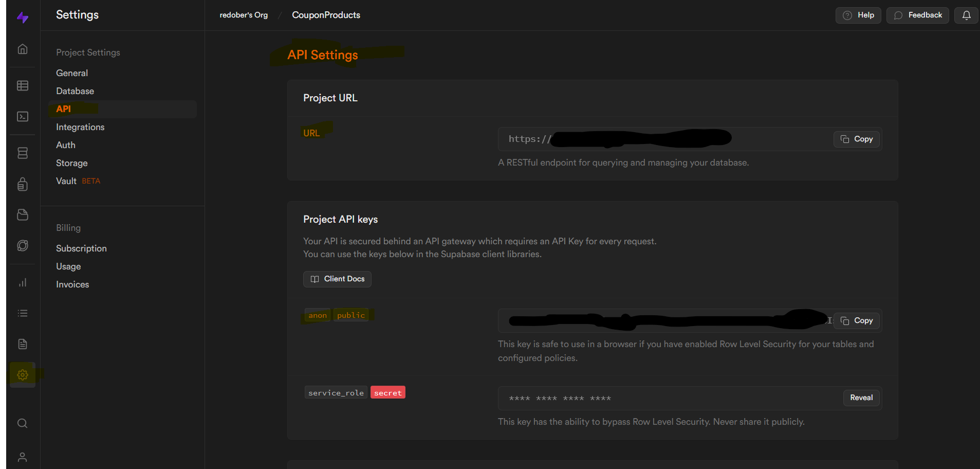Screen dimensions: 980x469
Task: Open the Table Editor icon
Action: (x=23, y=85)
